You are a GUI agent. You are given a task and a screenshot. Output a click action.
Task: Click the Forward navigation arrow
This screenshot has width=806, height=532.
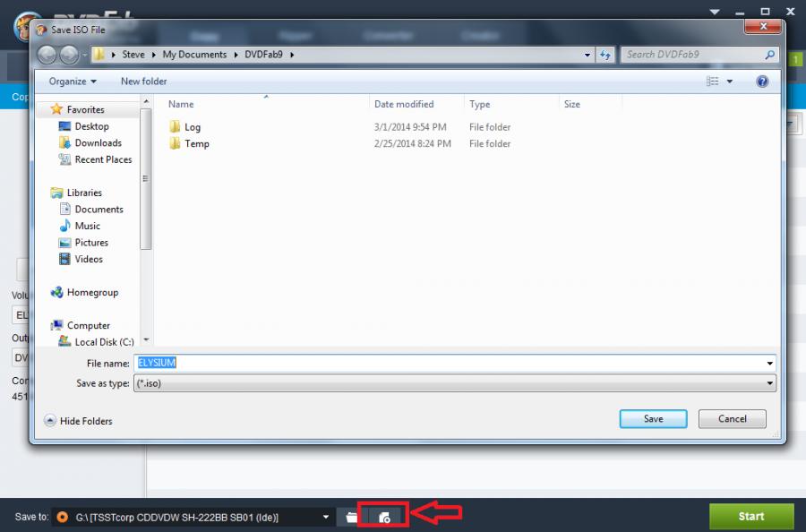pos(69,55)
